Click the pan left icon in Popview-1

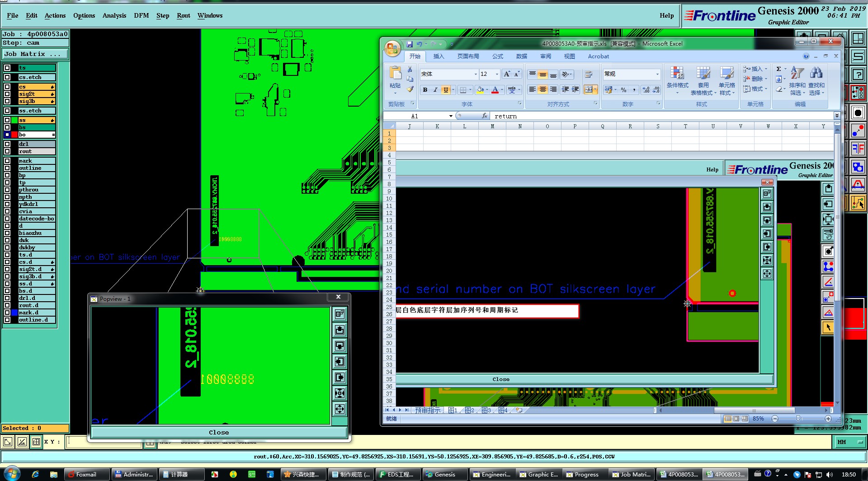click(340, 361)
